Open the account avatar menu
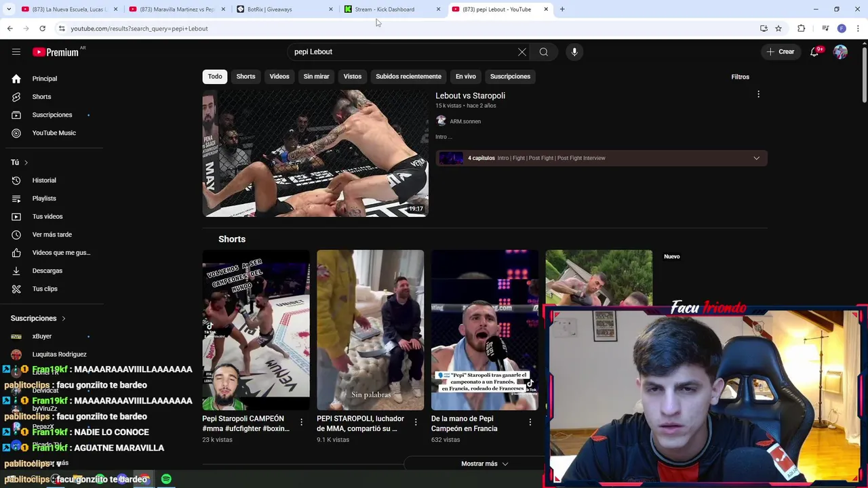 pos(840,52)
